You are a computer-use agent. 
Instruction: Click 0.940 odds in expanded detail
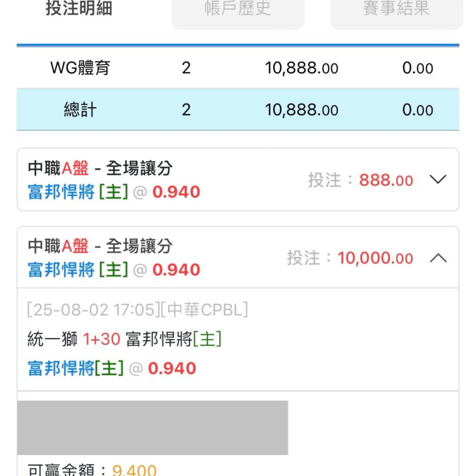172,368
